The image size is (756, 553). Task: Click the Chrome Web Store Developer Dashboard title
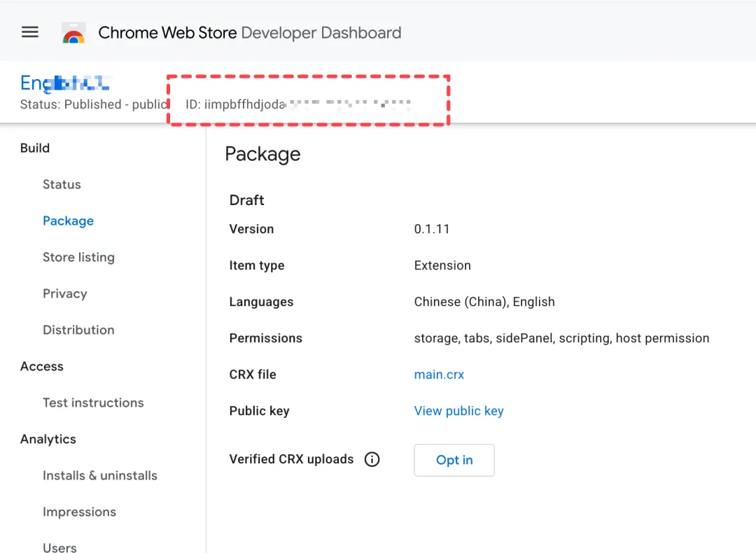(x=250, y=33)
